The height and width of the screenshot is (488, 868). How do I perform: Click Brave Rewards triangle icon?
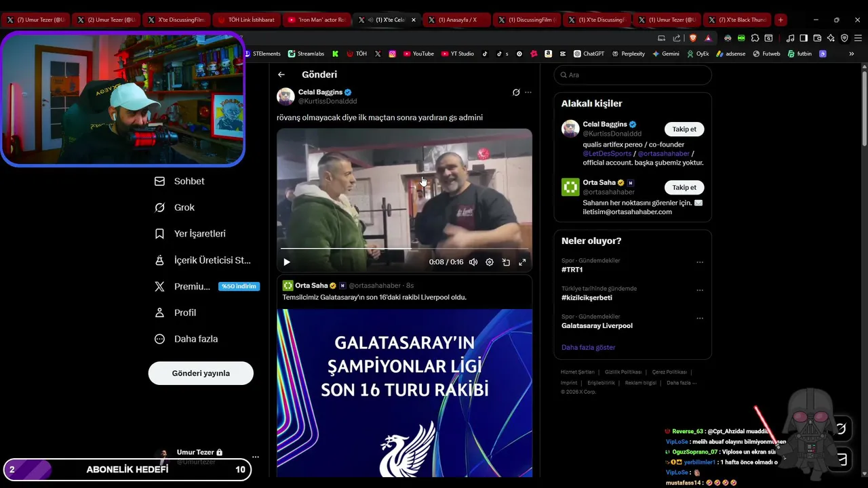[x=708, y=38]
